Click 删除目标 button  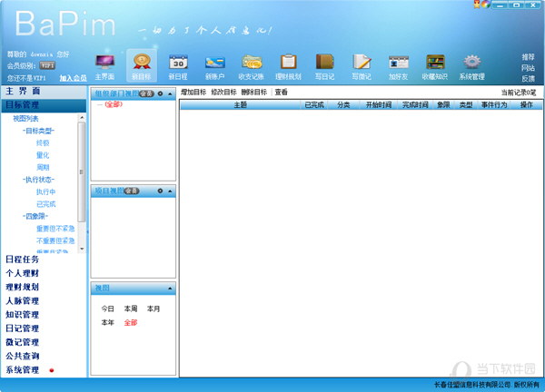(253, 92)
